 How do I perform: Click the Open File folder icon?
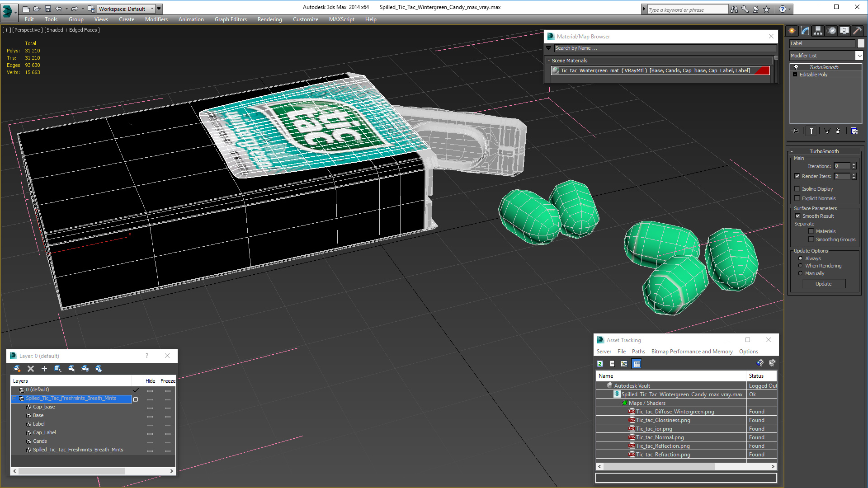(37, 9)
